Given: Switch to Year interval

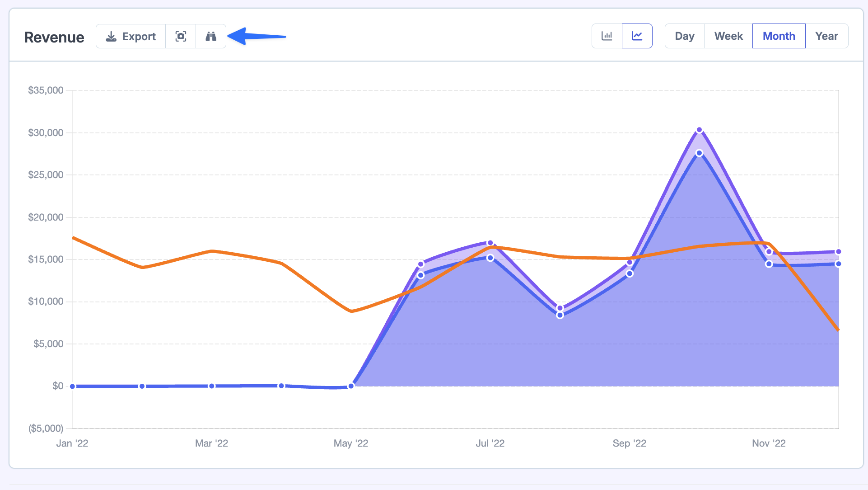Looking at the screenshot, I should coord(826,36).
